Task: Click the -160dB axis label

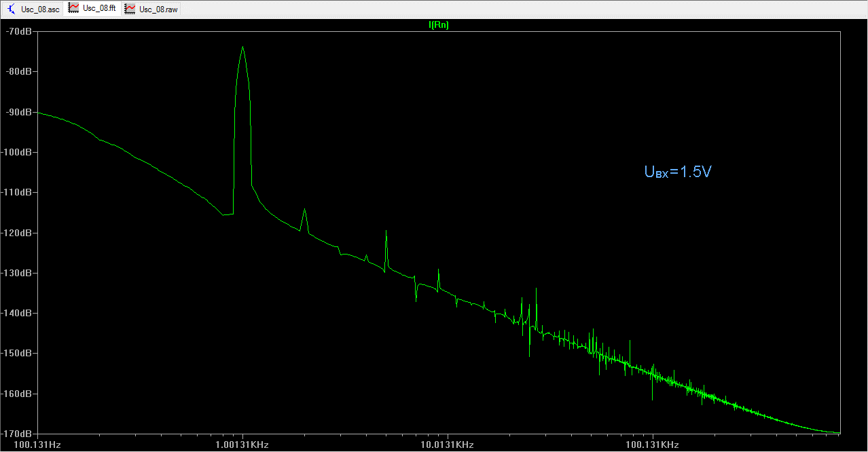Action: click(x=16, y=394)
